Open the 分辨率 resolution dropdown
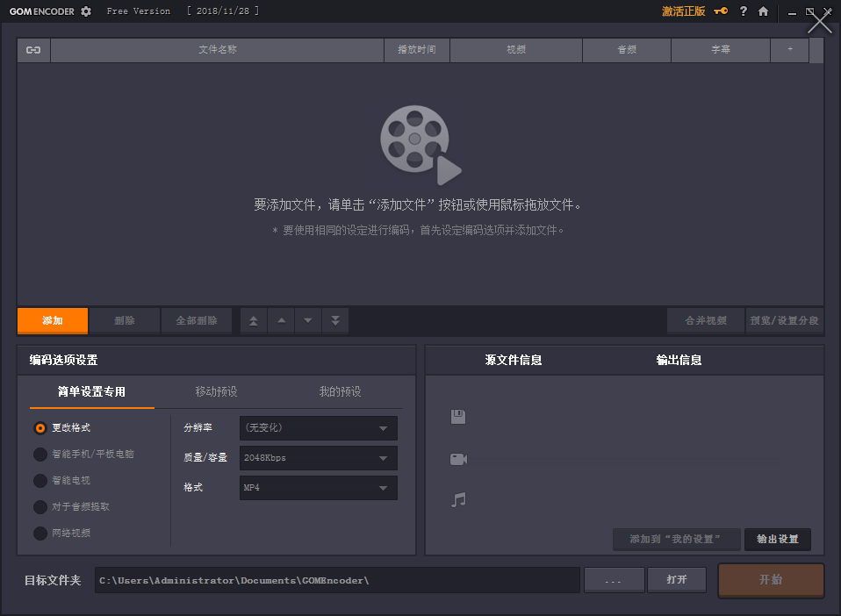841x616 pixels. click(x=318, y=428)
